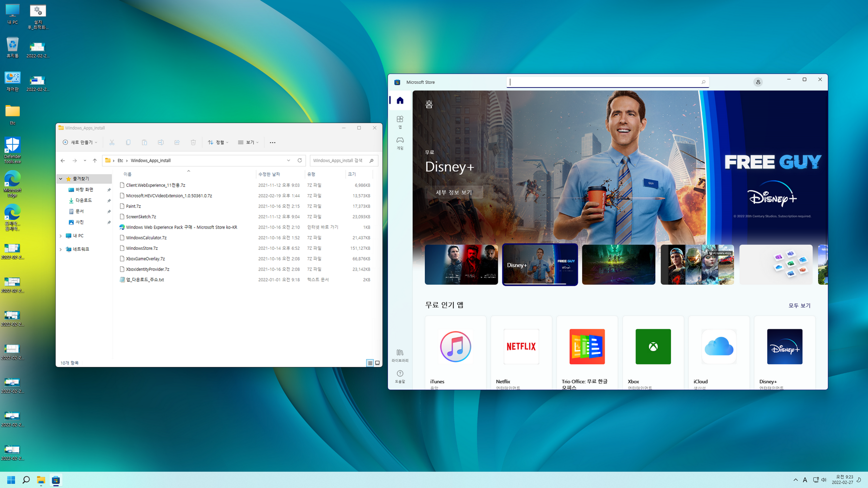This screenshot has width=868, height=488.
Task: Click the Windows_Apps_install search box
Action: pos(343,161)
